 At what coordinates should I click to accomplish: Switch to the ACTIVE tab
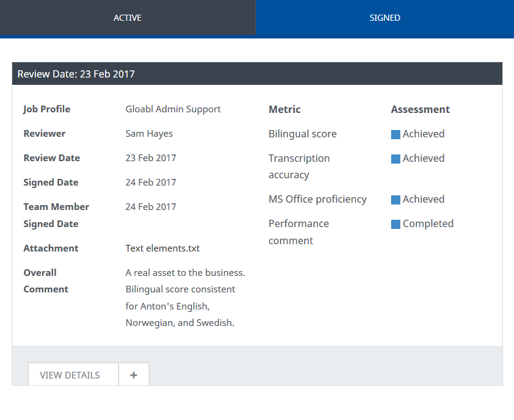tap(127, 18)
